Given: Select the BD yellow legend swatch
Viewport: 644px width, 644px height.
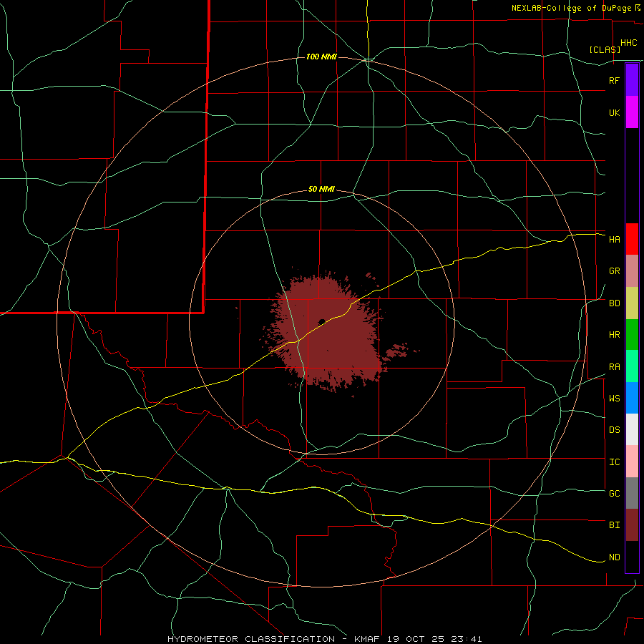Looking at the screenshot, I should (632, 303).
